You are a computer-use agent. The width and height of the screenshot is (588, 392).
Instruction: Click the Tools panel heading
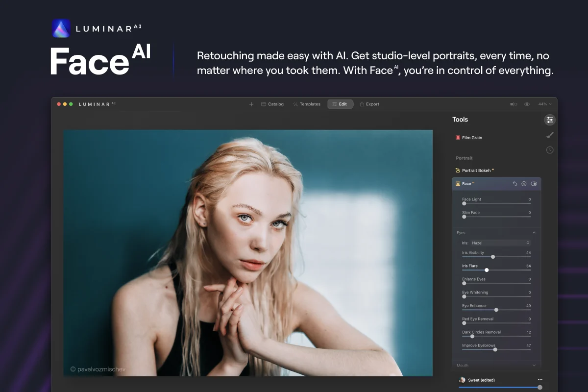coord(460,120)
